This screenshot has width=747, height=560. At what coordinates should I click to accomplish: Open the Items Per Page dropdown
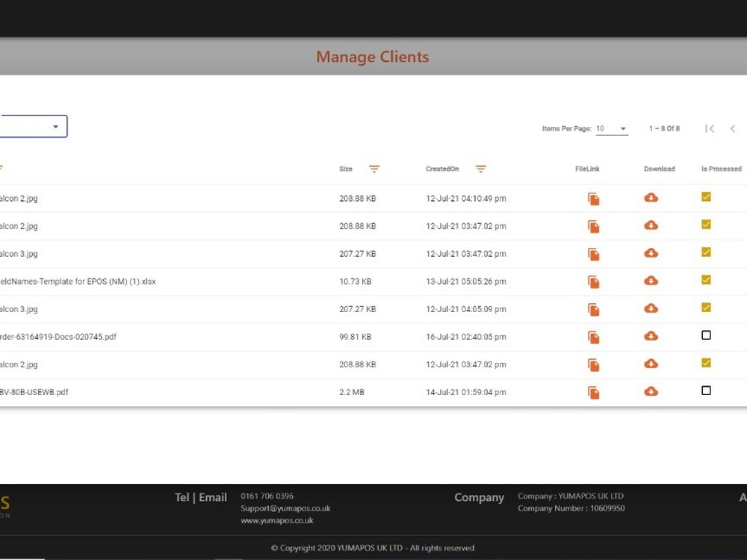coord(612,128)
